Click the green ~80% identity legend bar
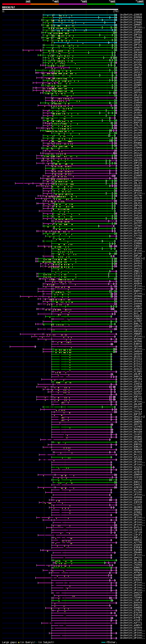The height and width of the screenshot is (644, 146). click(101, 4)
